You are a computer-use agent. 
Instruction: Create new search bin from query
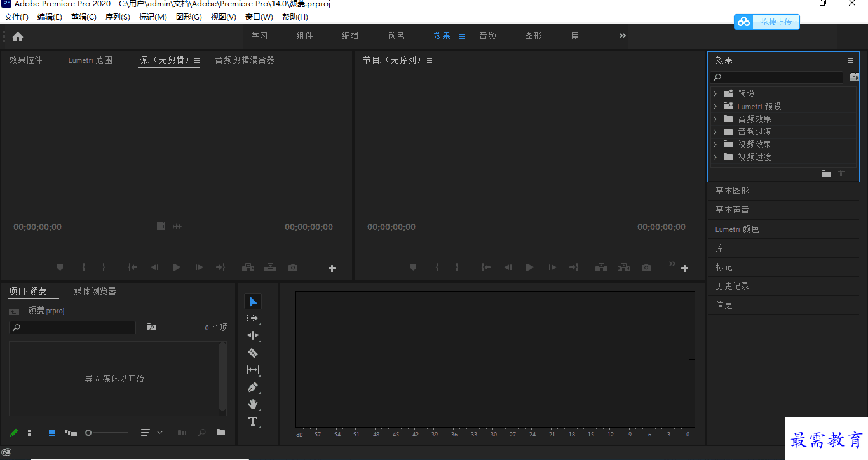152,327
